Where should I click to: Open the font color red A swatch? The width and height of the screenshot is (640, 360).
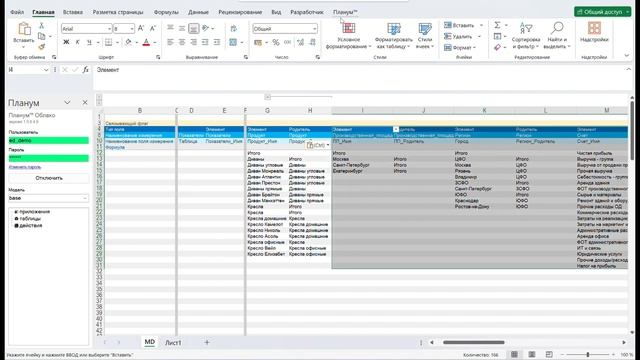pos(146,42)
